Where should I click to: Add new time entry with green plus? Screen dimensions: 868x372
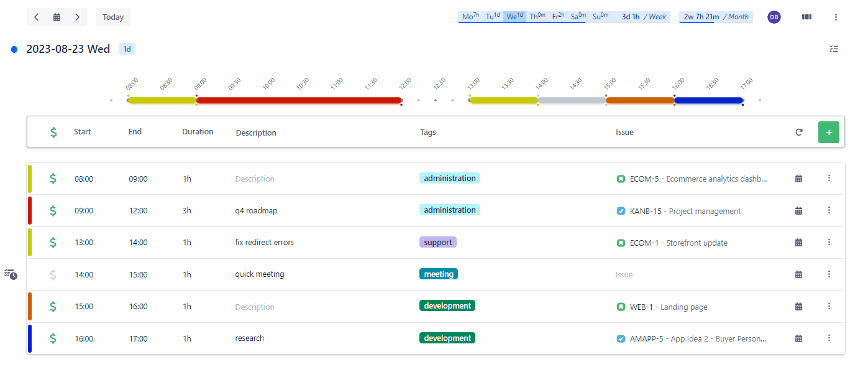click(829, 133)
